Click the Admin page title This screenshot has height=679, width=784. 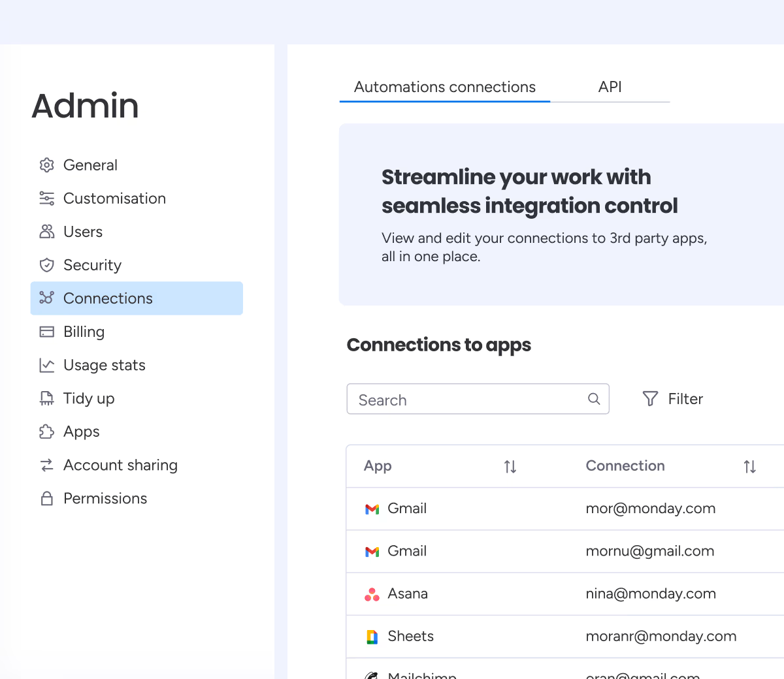click(86, 106)
